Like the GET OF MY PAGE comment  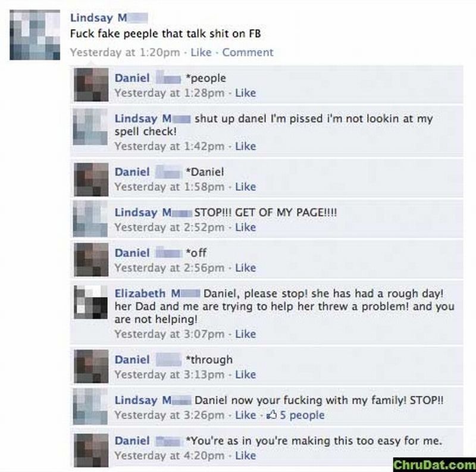click(x=246, y=227)
